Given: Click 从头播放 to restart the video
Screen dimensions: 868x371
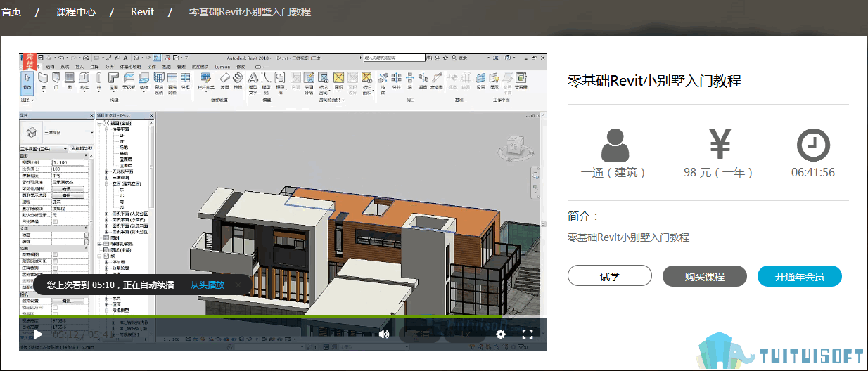Looking at the screenshot, I should pos(208,285).
